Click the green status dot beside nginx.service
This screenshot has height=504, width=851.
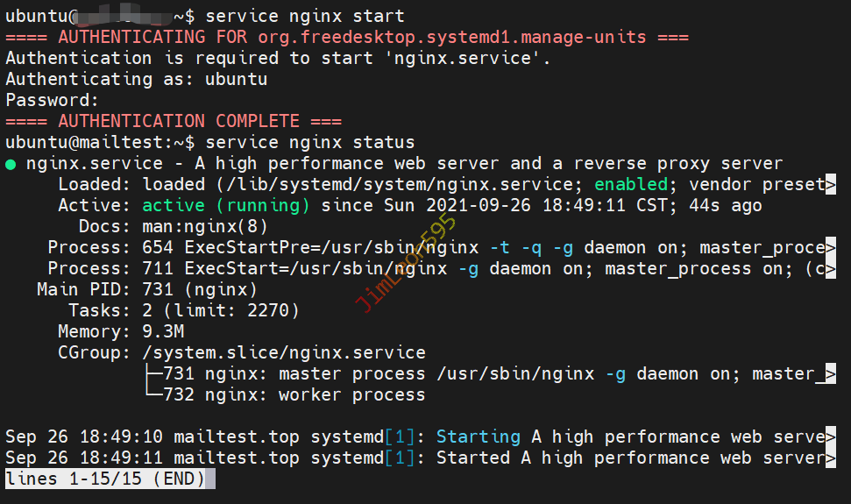tap(11, 164)
